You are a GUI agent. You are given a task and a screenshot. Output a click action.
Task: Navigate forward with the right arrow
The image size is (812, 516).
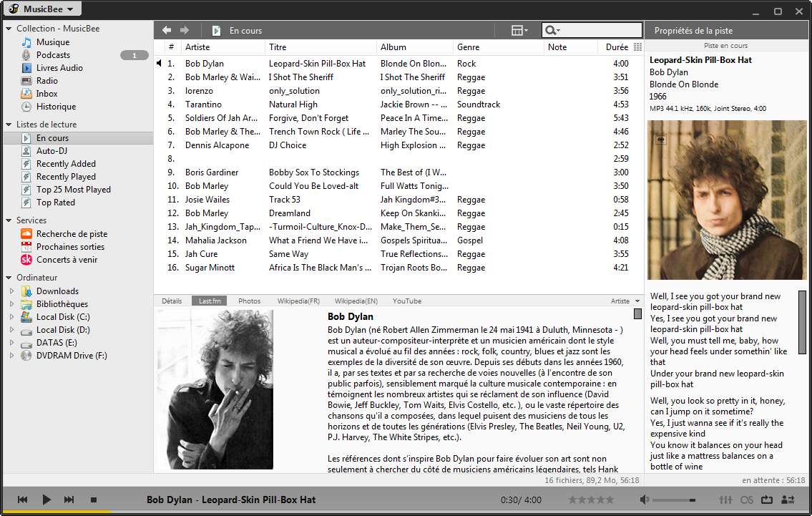(x=185, y=30)
